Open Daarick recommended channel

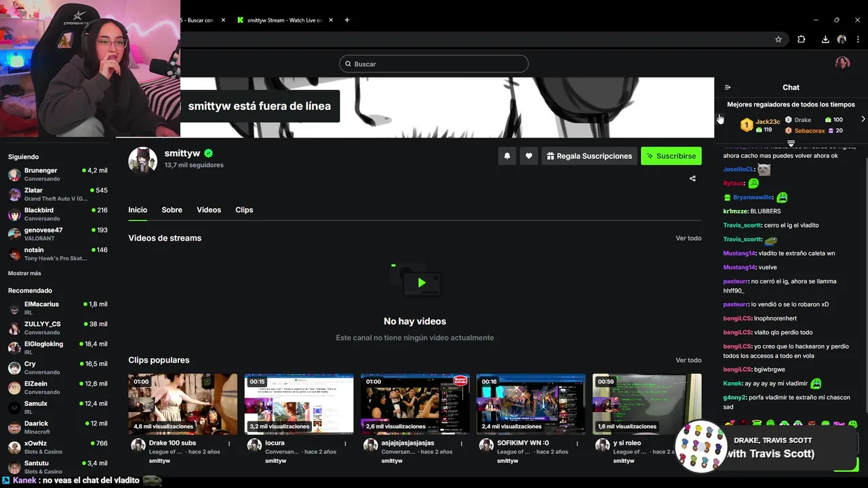[x=58, y=427]
